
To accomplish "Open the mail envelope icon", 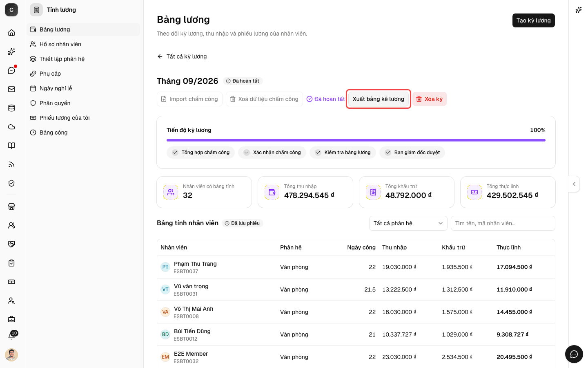I will [x=11, y=89].
